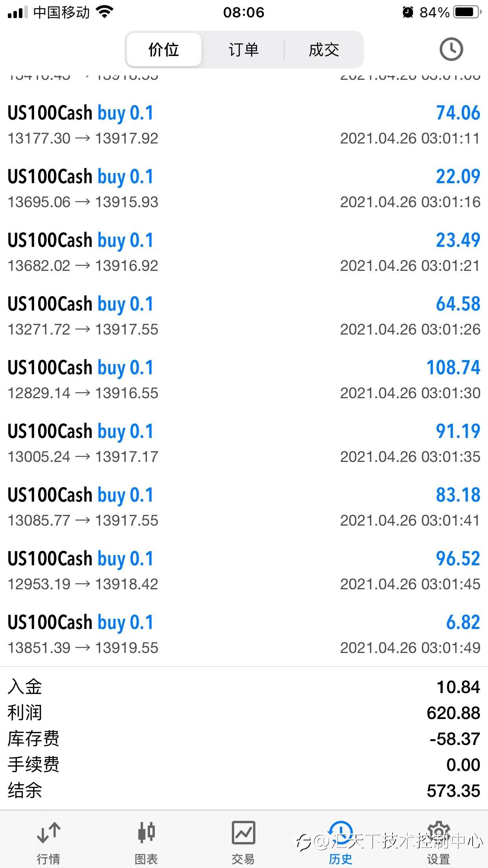This screenshot has height=868, width=488.
Task: Open the 设置 settings gear icon
Action: (x=438, y=833)
